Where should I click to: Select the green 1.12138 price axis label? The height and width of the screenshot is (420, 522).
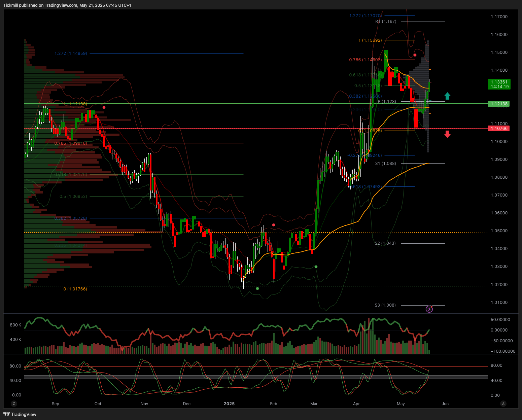click(x=499, y=104)
